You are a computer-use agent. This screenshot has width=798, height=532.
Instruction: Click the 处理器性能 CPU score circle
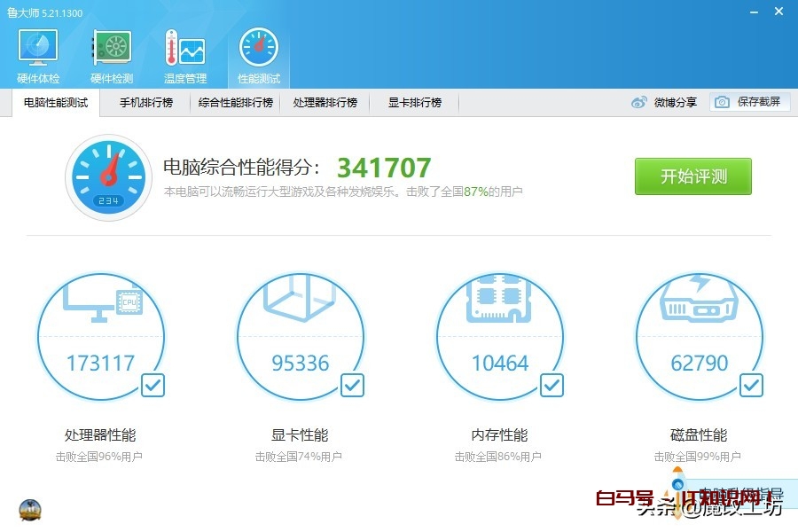click(100, 336)
